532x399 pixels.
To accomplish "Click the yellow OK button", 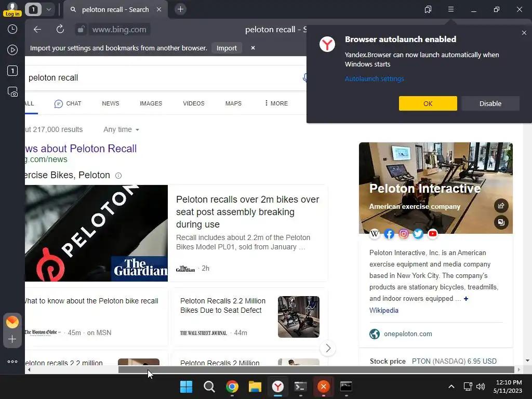I will tap(428, 103).
